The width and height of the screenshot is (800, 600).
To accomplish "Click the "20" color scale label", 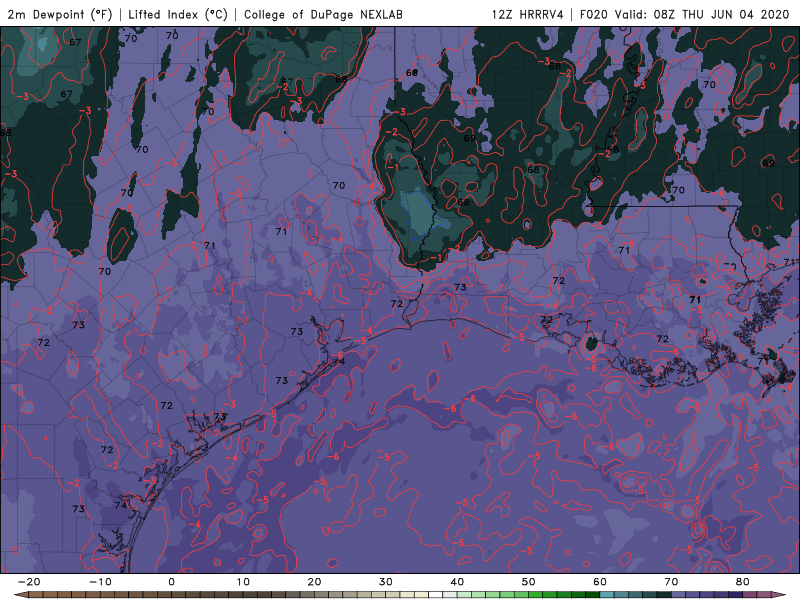I will click(314, 582).
